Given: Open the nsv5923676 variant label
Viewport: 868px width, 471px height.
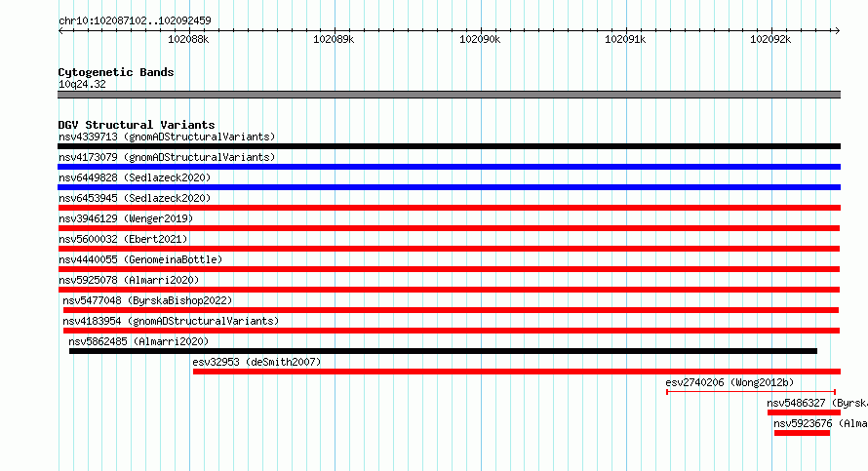Looking at the screenshot, I should [x=820, y=423].
